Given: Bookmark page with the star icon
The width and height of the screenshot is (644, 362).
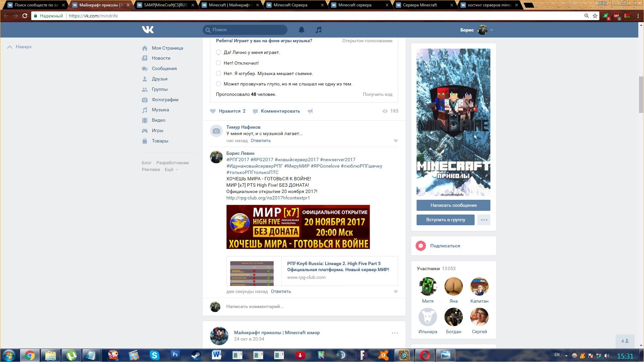Looking at the screenshot, I should [x=595, y=16].
